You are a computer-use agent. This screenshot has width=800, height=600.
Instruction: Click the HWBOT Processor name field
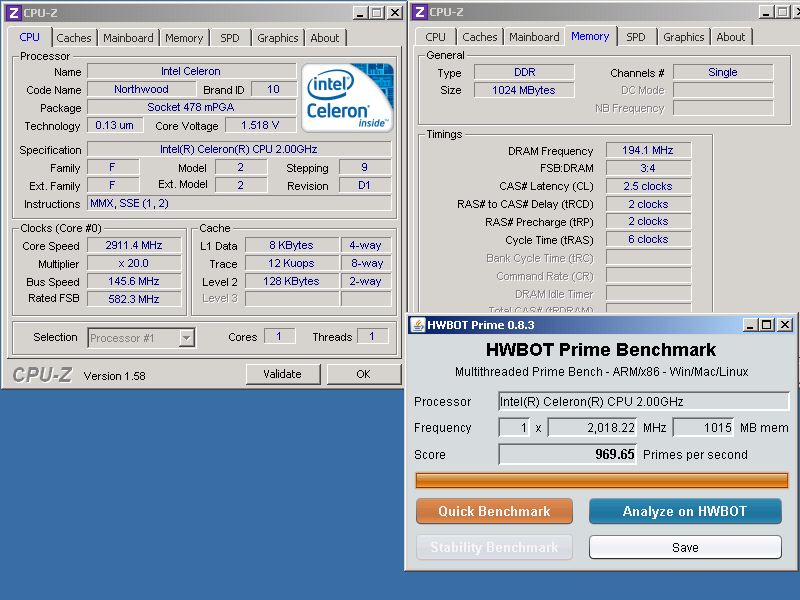click(644, 402)
